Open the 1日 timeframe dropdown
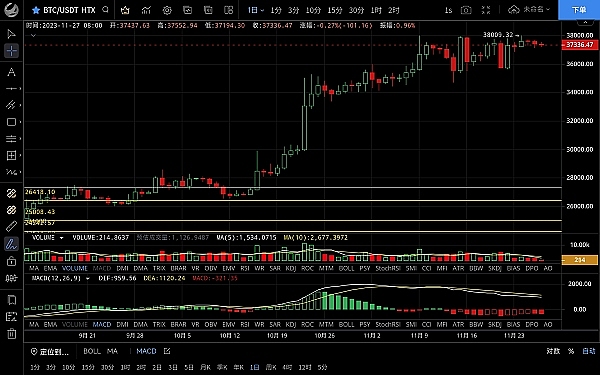 click(256, 10)
